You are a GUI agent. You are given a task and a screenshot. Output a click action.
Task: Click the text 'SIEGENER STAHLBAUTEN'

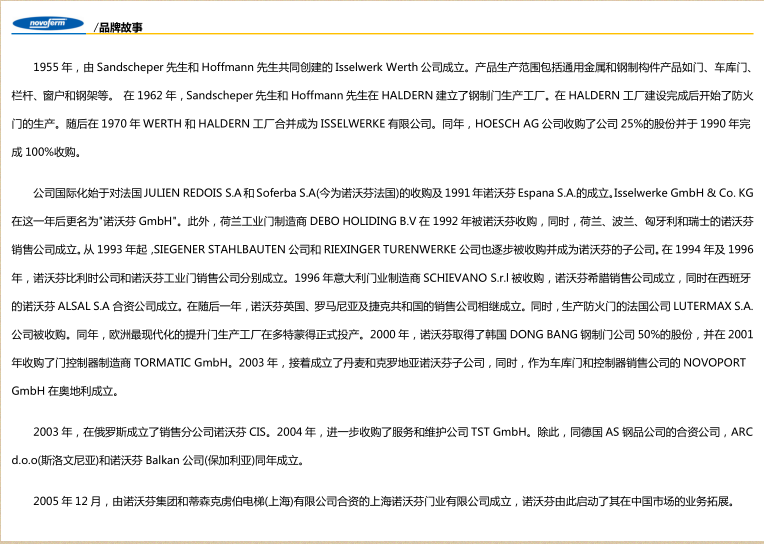220,250
